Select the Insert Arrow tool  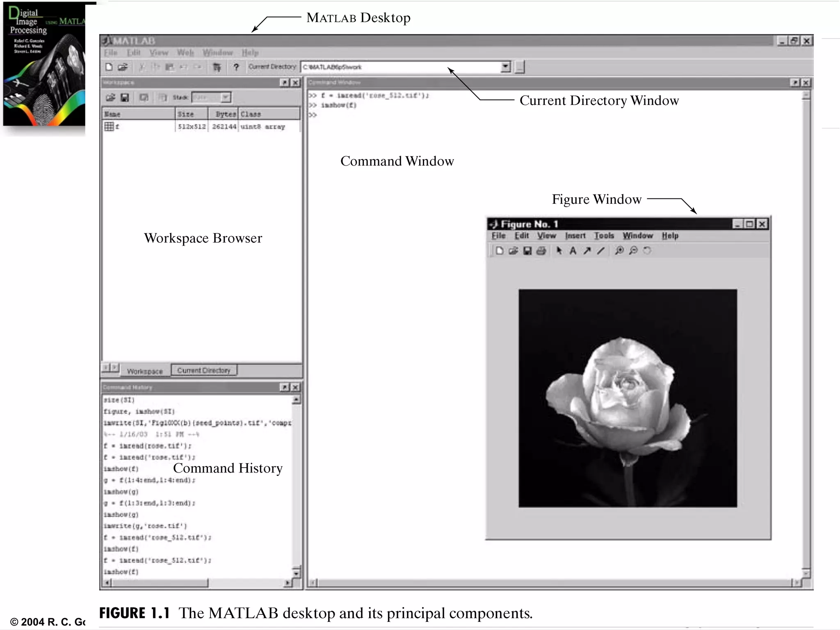click(x=587, y=251)
